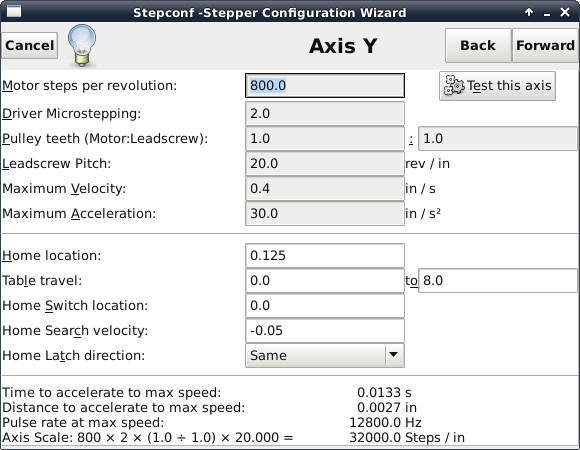Click the gears icon on Test this axis
Screen dimensions: 580x450
[x=453, y=86]
